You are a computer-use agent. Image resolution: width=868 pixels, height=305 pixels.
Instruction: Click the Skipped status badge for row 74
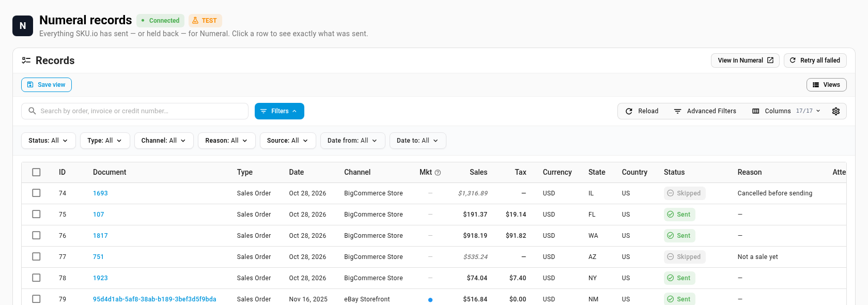[685, 193]
